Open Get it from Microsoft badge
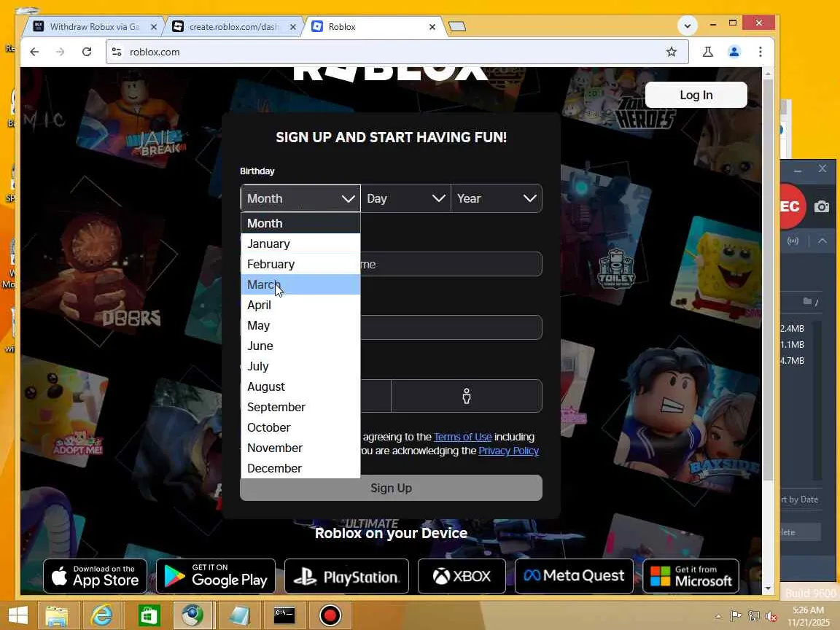840x630 pixels. coord(691,576)
